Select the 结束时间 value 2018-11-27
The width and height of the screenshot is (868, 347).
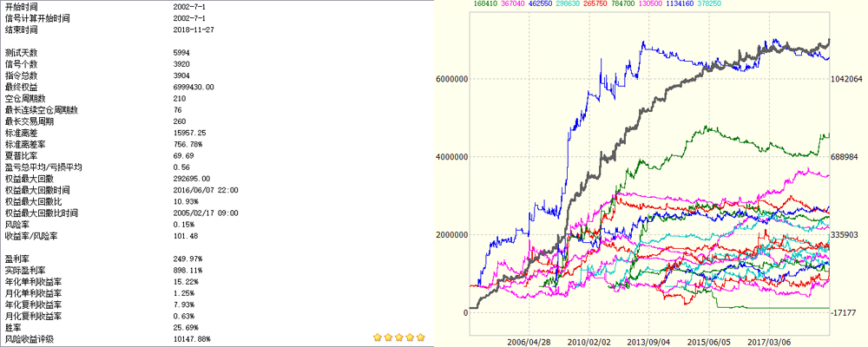click(193, 29)
